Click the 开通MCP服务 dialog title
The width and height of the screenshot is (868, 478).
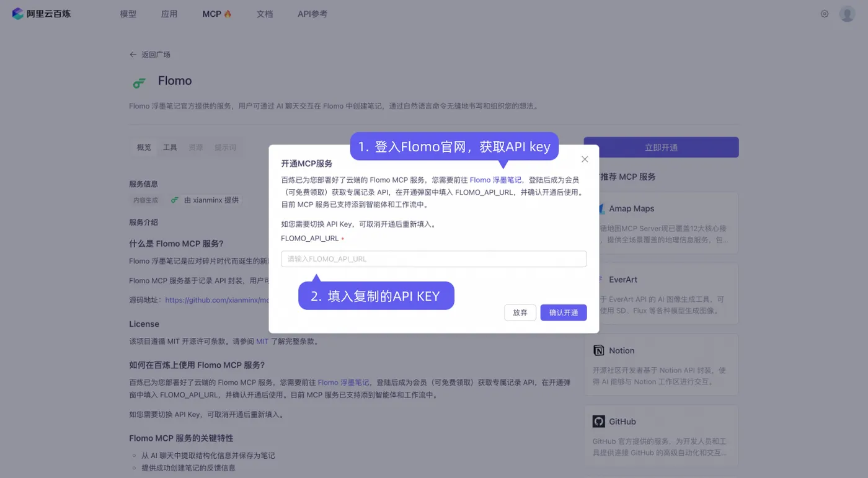307,164
